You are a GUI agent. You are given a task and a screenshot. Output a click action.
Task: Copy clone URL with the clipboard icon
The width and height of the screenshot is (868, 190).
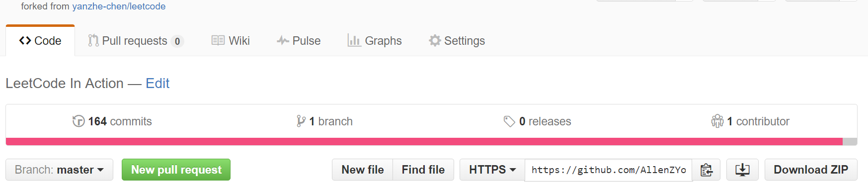pyautogui.click(x=707, y=170)
